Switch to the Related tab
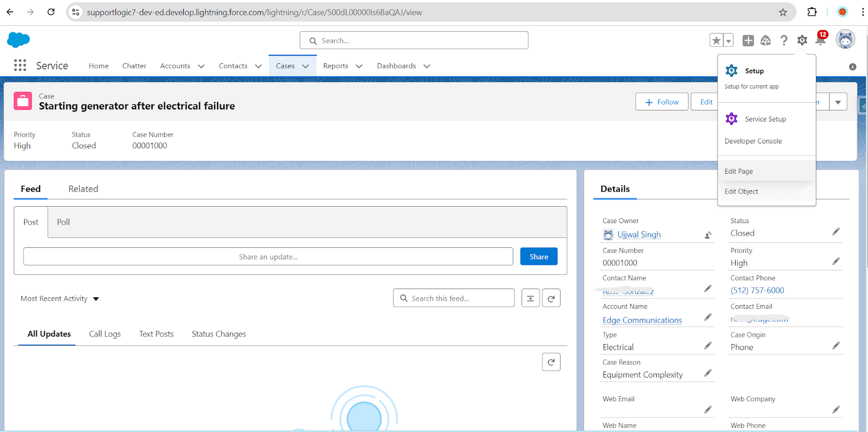Screen dimensions: 868x432 [x=83, y=189]
